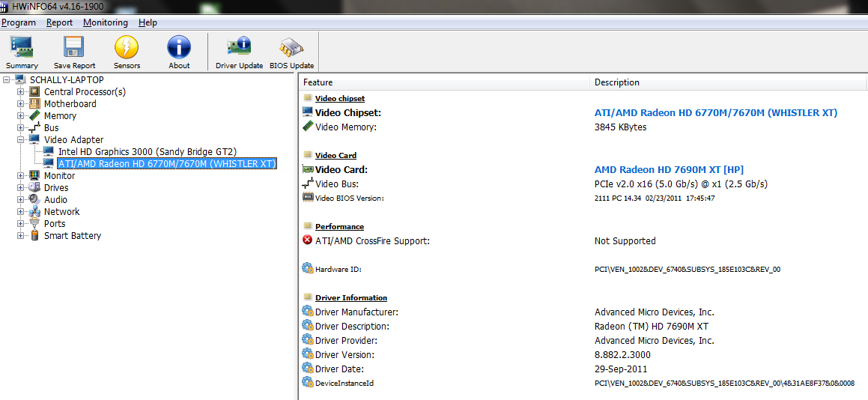Expand the Network node
This screenshot has height=400, width=868.
[x=21, y=212]
